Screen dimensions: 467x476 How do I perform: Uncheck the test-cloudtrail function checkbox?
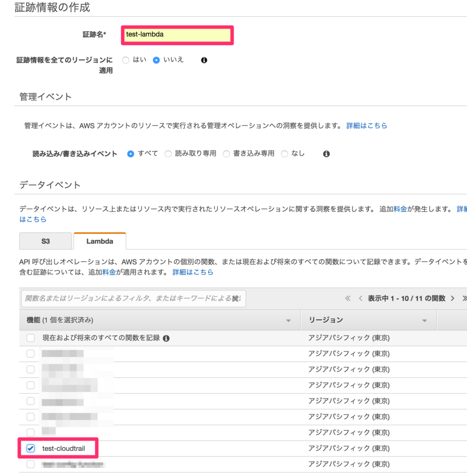pos(29,448)
